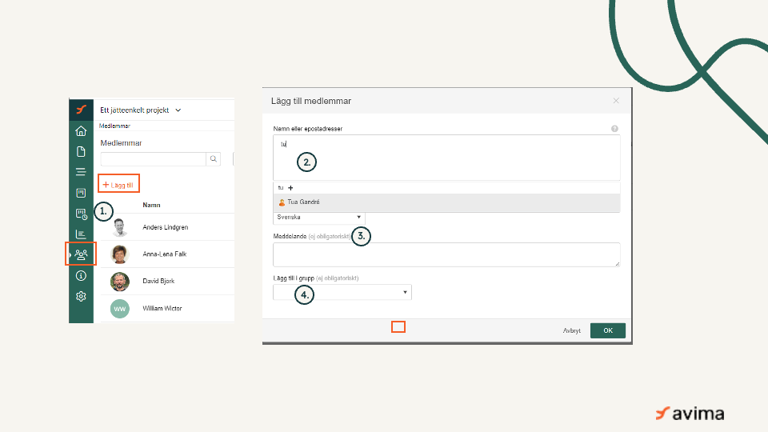Open the Svenska language dropdown
Image resolution: width=768 pixels, height=432 pixels.
pos(320,217)
